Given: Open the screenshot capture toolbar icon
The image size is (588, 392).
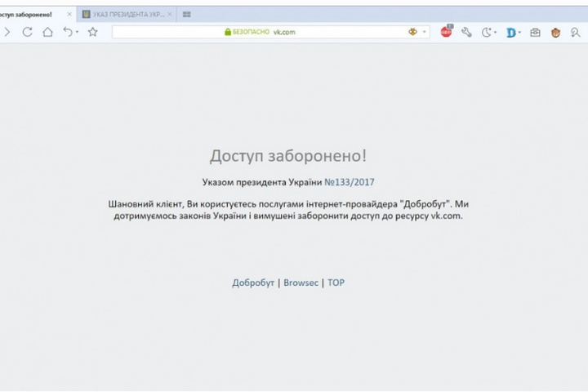Looking at the screenshot, I should click(x=536, y=32).
